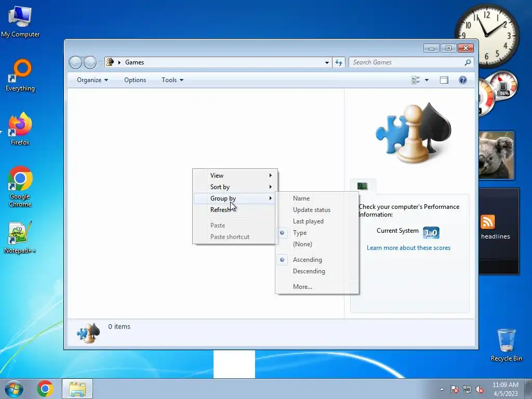Image resolution: width=532 pixels, height=399 pixels.
Task: Click the network tray icon
Action: [467, 389]
